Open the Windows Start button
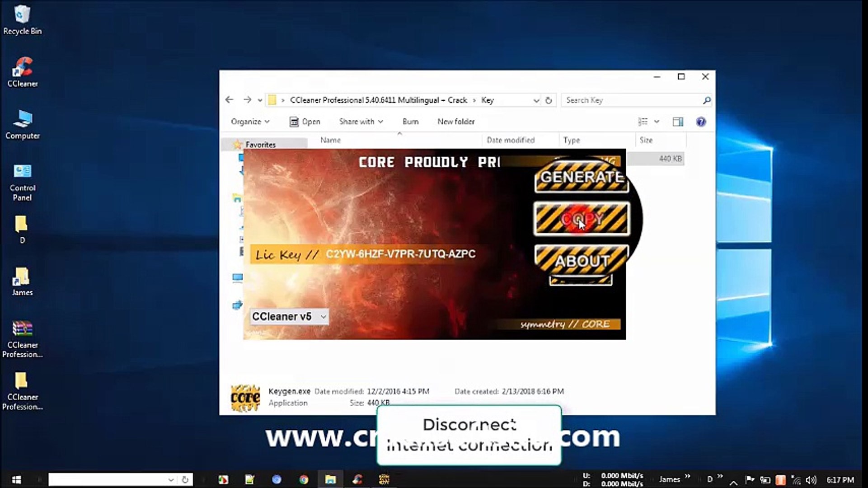 pos(17,479)
